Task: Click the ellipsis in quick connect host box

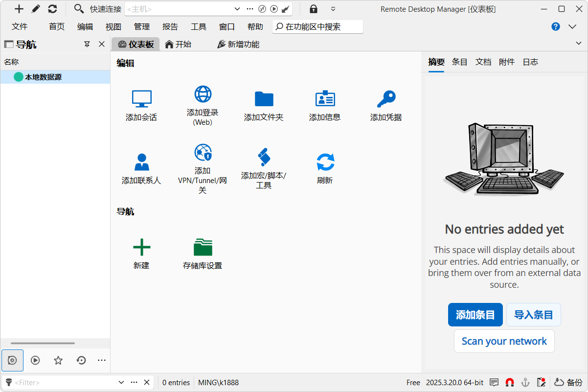Action: (x=250, y=9)
